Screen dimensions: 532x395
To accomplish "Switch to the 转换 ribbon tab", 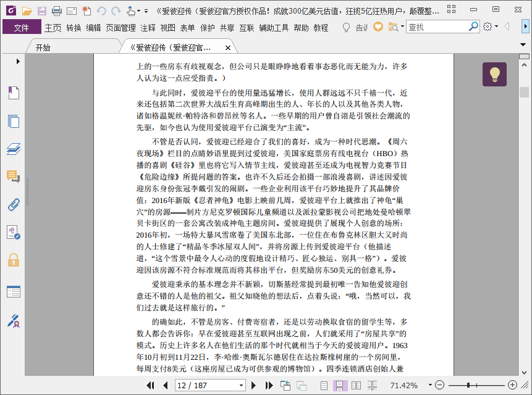I will pos(74,27).
